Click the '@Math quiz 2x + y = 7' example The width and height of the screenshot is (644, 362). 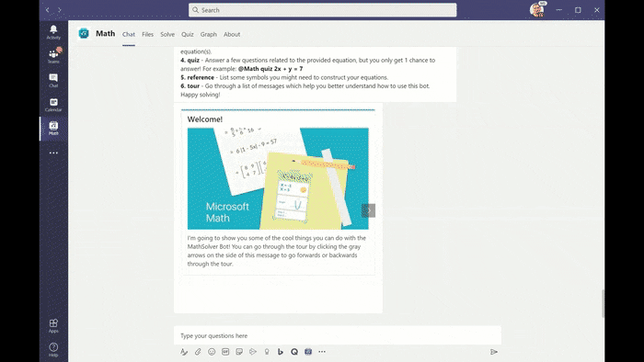point(270,69)
